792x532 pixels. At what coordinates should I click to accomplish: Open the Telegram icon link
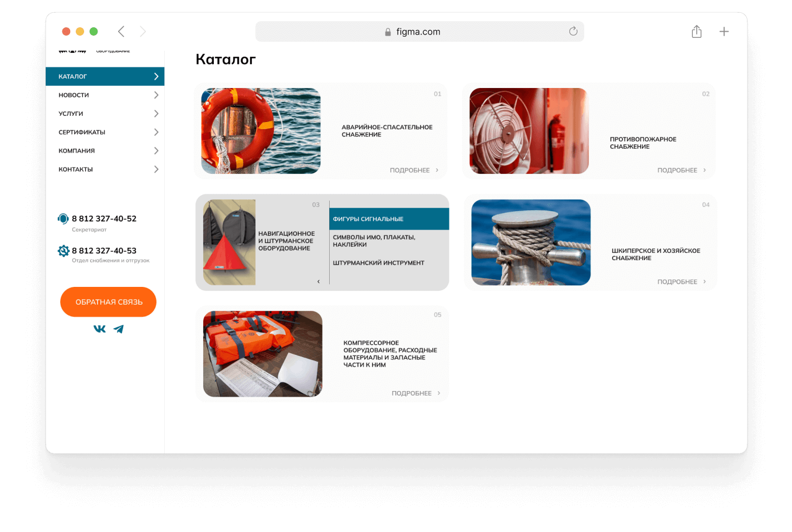point(119,329)
